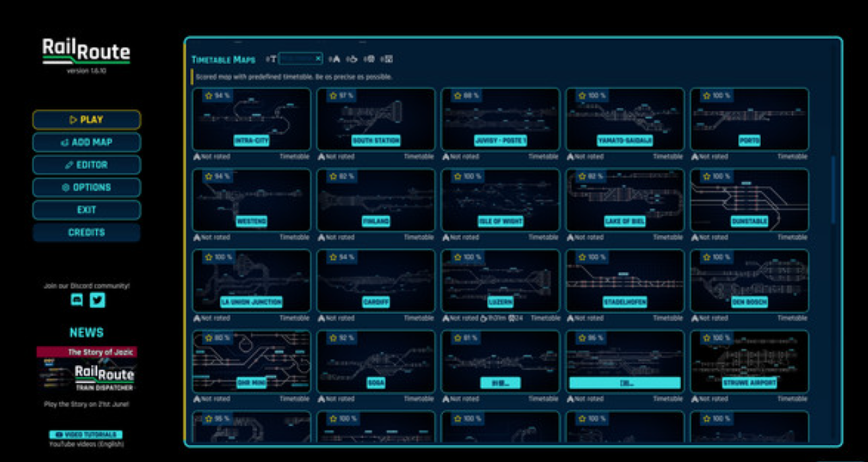Click the "version 1.6.10" text
This screenshot has height=462, width=868.
[86, 71]
